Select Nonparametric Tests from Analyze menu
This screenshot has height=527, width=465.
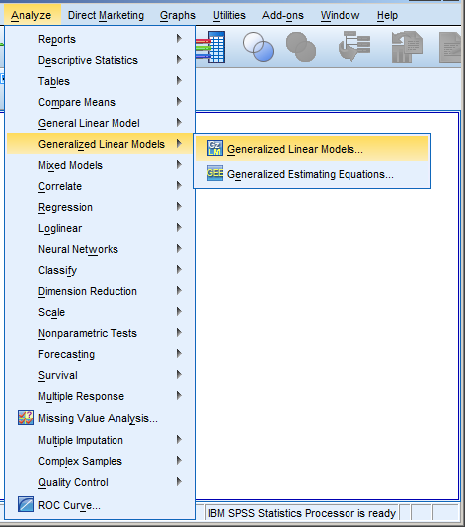[100, 333]
